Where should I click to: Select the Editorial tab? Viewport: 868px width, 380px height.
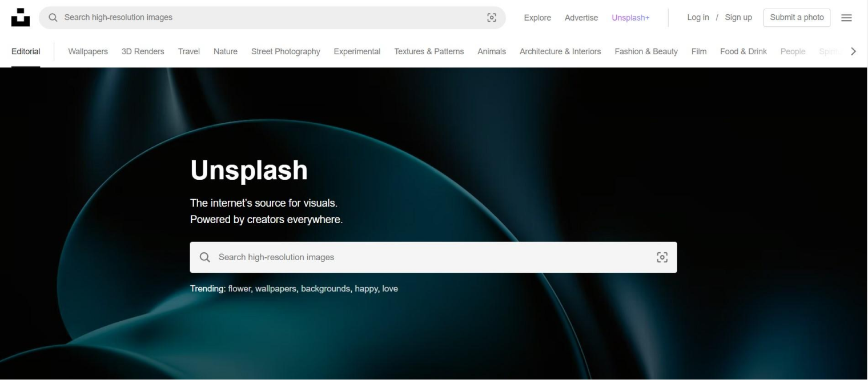[26, 51]
